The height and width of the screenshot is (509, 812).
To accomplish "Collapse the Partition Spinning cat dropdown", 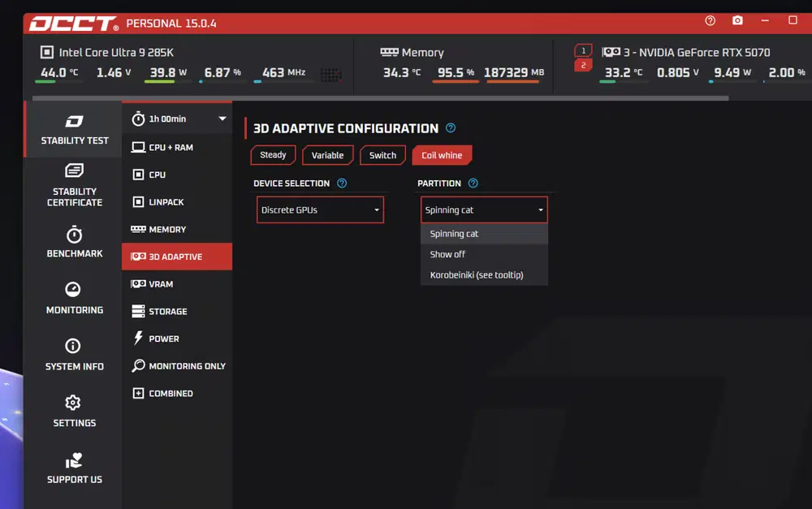I will click(x=484, y=209).
